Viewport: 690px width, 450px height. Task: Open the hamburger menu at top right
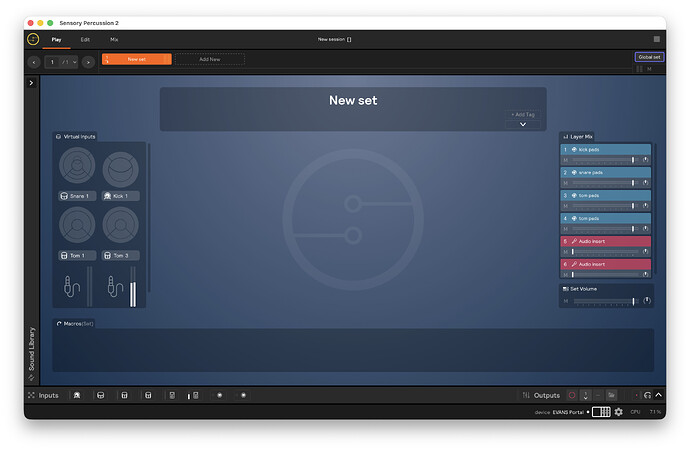(657, 39)
